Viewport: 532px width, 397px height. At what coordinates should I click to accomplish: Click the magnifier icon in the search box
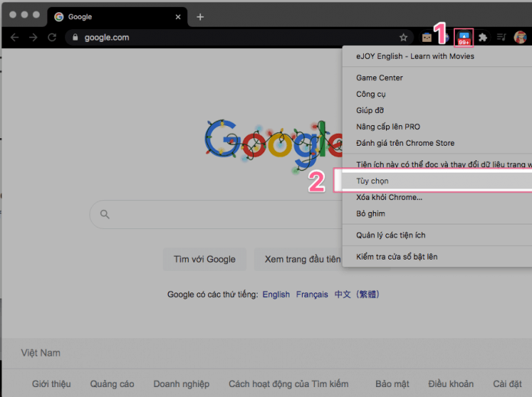(x=105, y=215)
